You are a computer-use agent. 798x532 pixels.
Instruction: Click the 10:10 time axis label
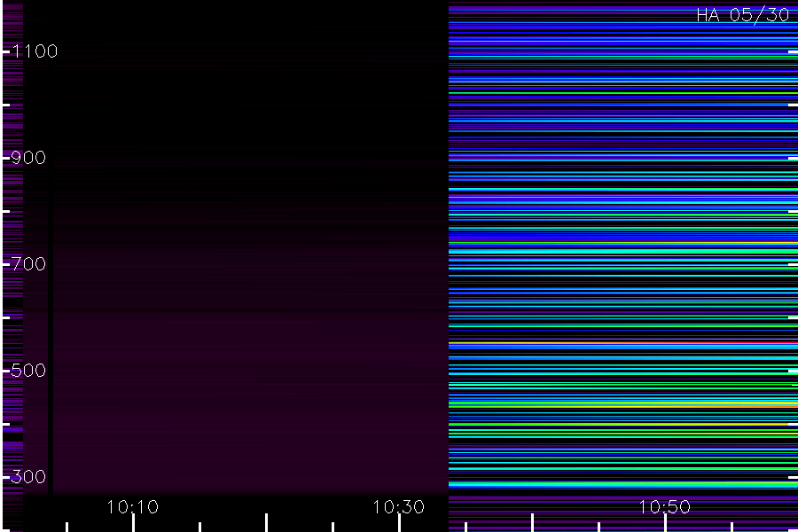(133, 507)
